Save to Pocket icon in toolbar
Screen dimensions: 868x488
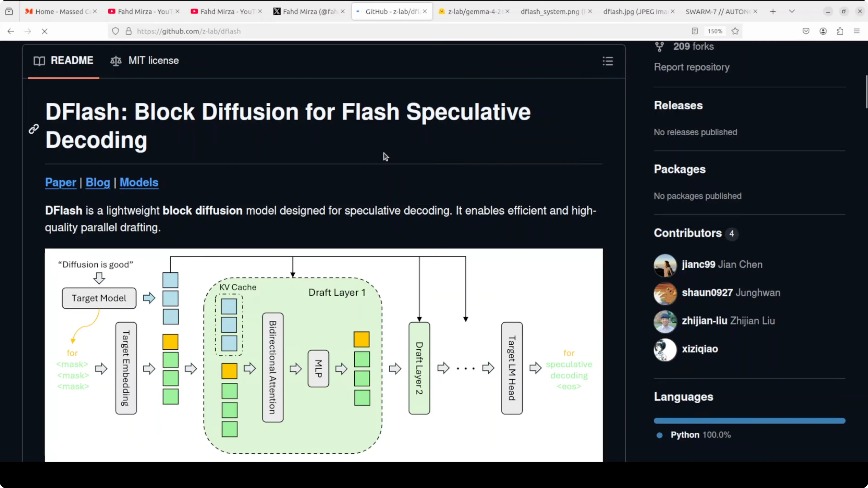click(806, 31)
